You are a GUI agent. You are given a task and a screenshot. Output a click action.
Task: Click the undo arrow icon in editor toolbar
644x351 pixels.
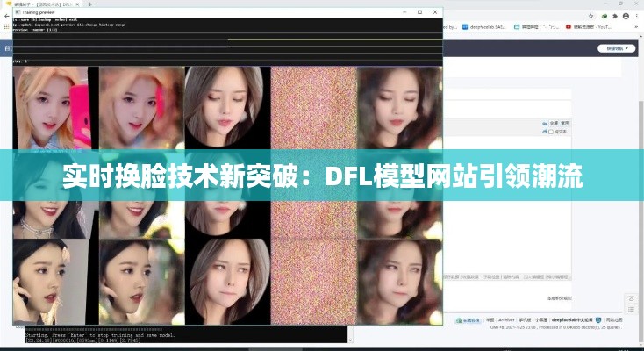541,122
